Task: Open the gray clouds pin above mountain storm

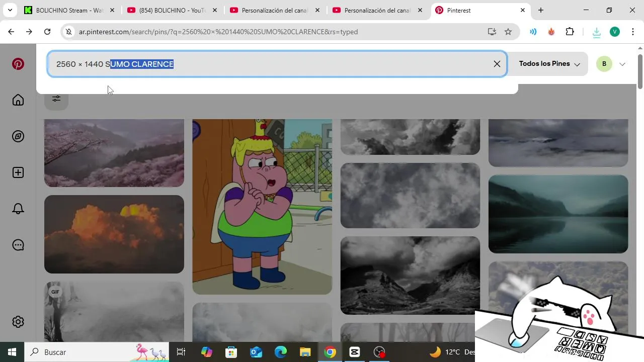Action: [410, 196]
